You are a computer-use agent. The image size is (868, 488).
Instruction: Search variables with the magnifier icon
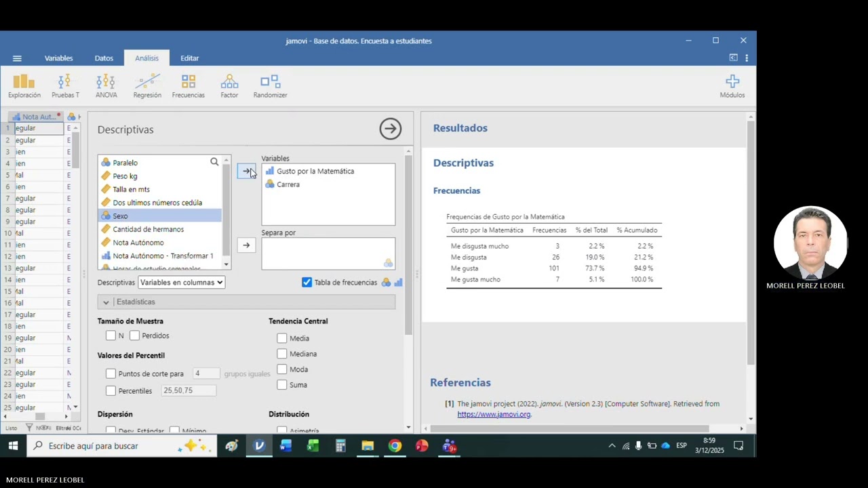pyautogui.click(x=214, y=162)
